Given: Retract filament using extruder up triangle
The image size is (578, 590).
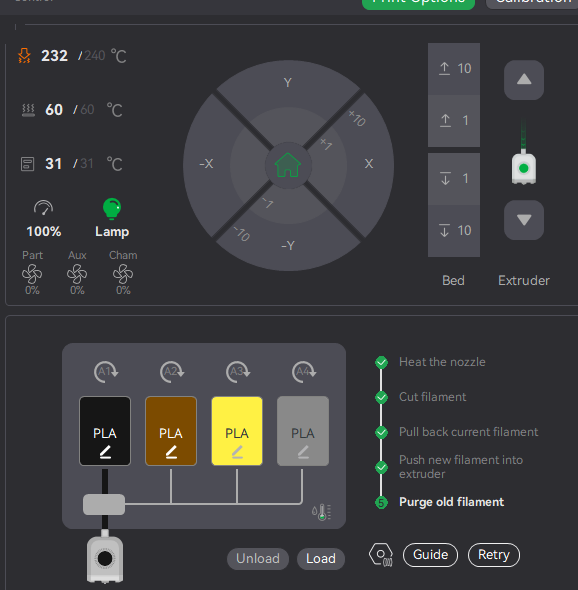Looking at the screenshot, I should point(524,80).
